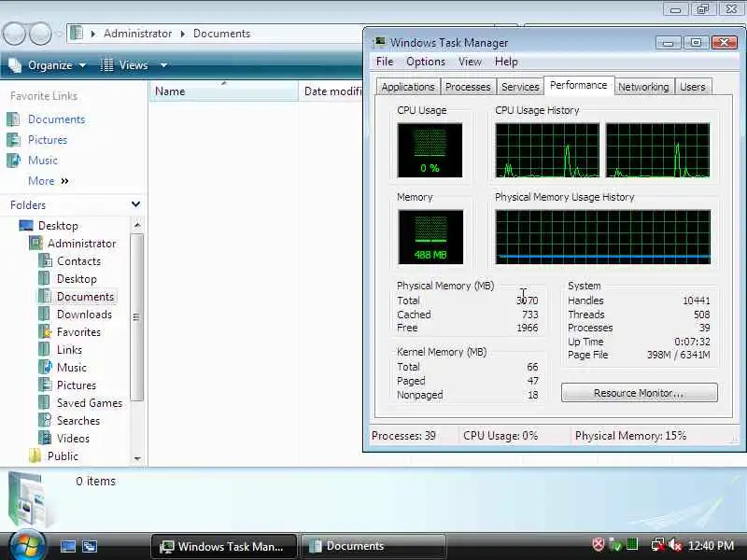Image resolution: width=747 pixels, height=560 pixels.
Task: Click Documents taskbar button
Action: tap(373, 546)
